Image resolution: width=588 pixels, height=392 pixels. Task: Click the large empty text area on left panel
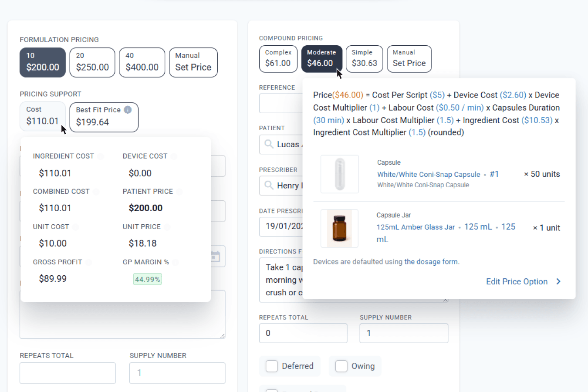(x=122, y=320)
